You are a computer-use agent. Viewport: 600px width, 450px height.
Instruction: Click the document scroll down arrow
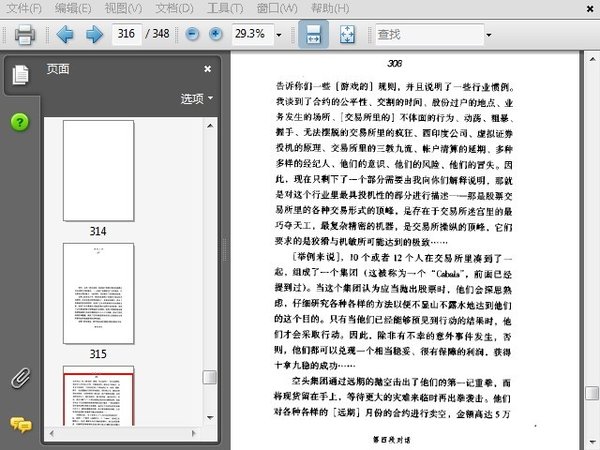point(592,443)
